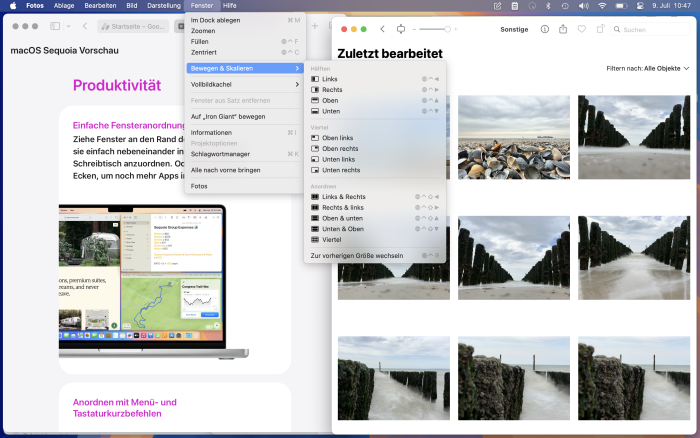Click the Sonstige button in Fotos
Screen dimensions: 700x438
[514, 29]
